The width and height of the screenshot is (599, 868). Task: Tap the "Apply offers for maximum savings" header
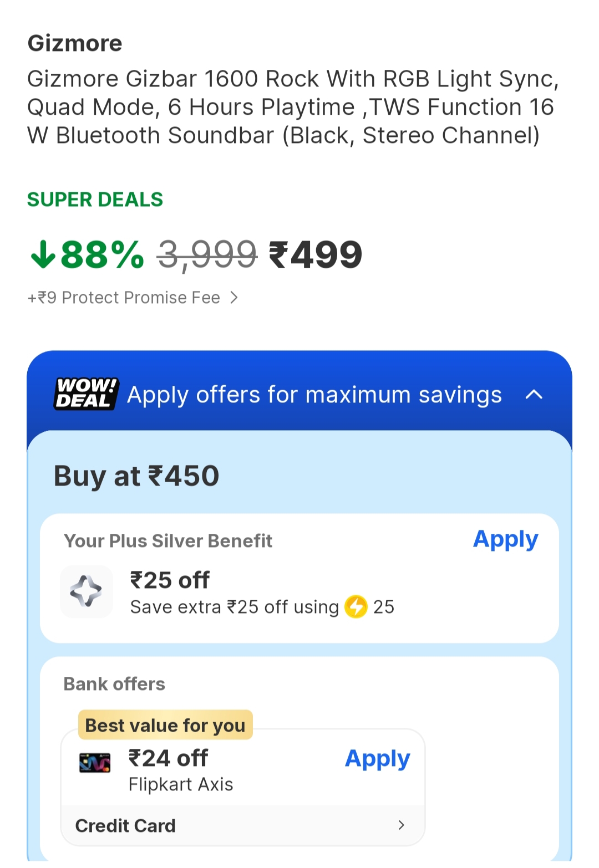click(314, 395)
